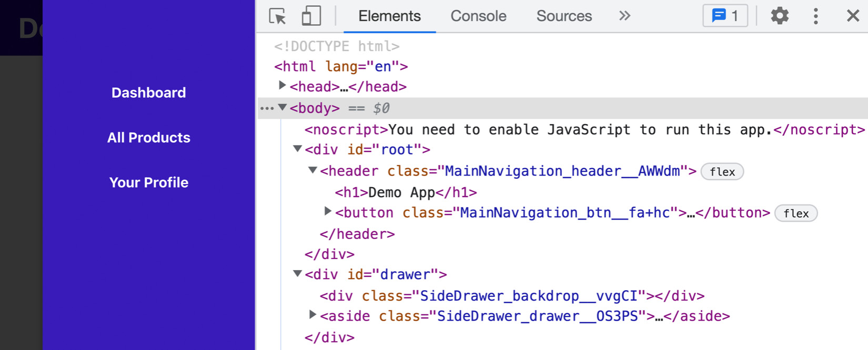Toggle the device toolbar icon
The image size is (868, 350).
click(311, 16)
